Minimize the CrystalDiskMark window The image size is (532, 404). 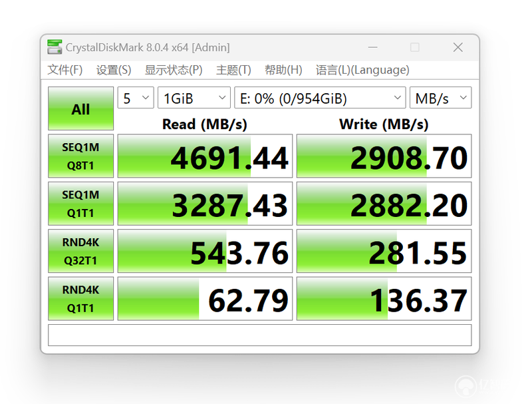(x=373, y=47)
